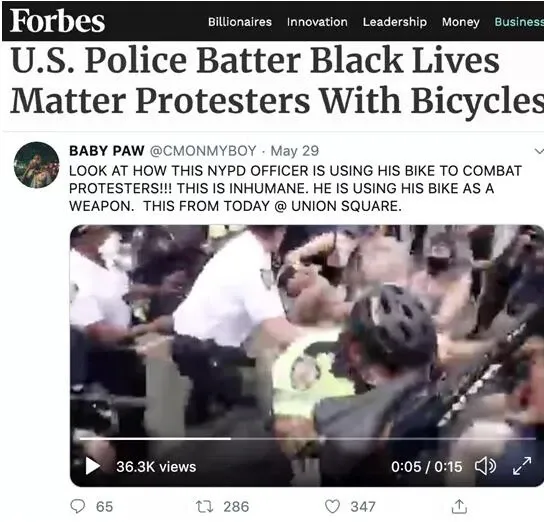Open the Money section
Image resolution: width=544 pixels, height=522 pixels.
click(x=461, y=22)
